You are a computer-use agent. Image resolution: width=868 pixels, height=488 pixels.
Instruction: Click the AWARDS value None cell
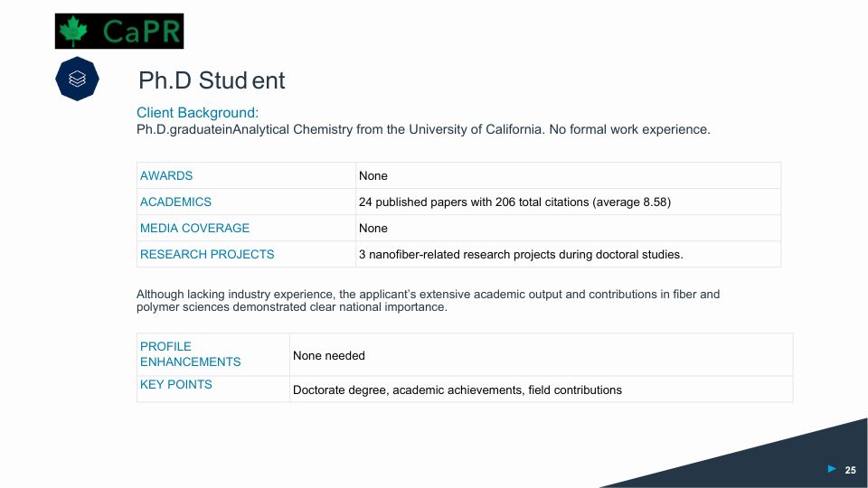[373, 175]
